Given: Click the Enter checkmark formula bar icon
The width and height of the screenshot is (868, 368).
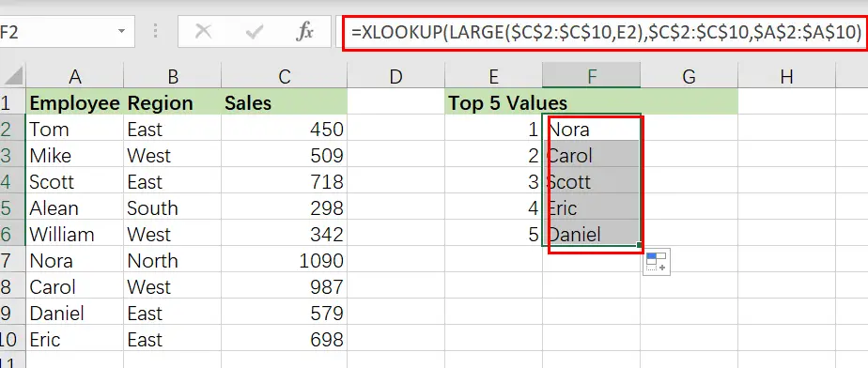Looking at the screenshot, I should point(254,32).
